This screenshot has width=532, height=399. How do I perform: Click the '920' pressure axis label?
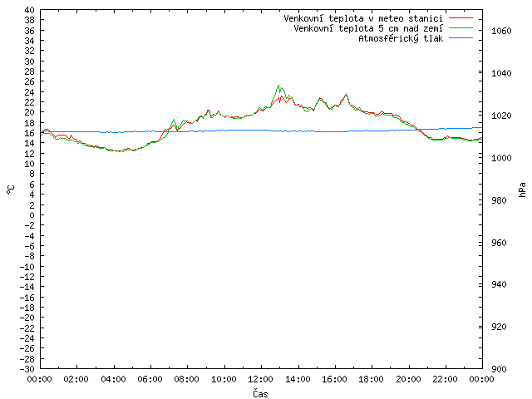499,327
